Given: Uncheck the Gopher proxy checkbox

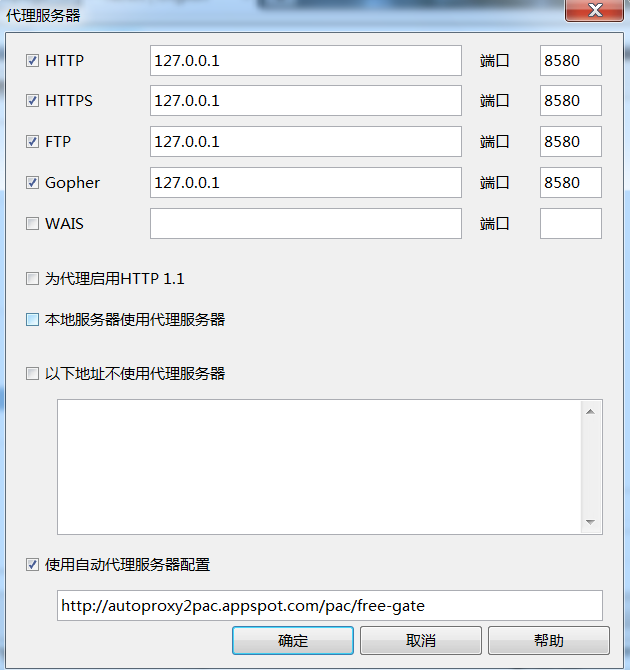Looking at the screenshot, I should click(32, 183).
